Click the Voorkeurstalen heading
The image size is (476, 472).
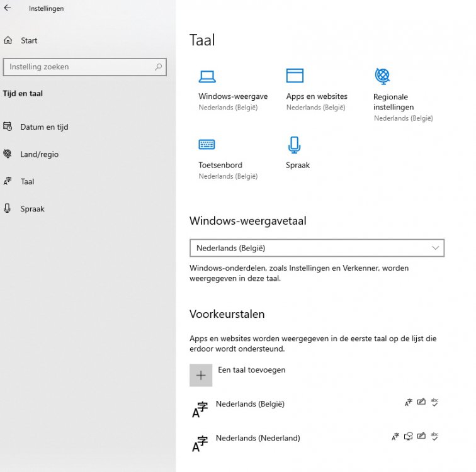[227, 314]
